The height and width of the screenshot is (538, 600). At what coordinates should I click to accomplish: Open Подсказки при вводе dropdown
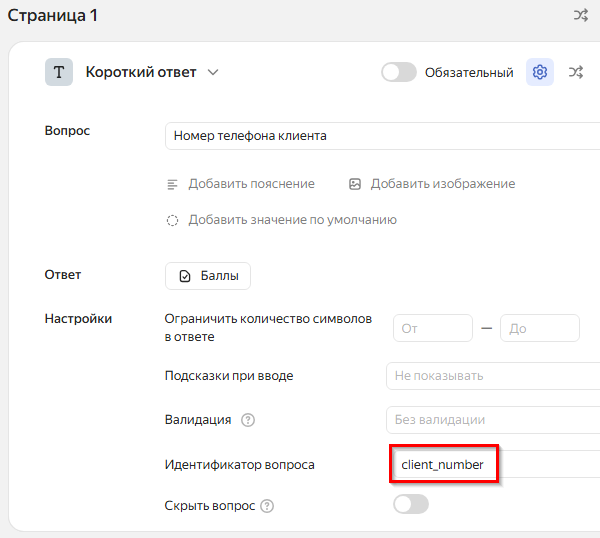(493, 376)
